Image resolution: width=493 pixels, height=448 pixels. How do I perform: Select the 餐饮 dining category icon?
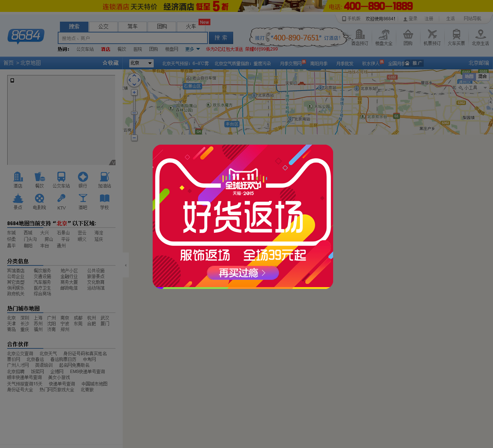[x=40, y=177]
